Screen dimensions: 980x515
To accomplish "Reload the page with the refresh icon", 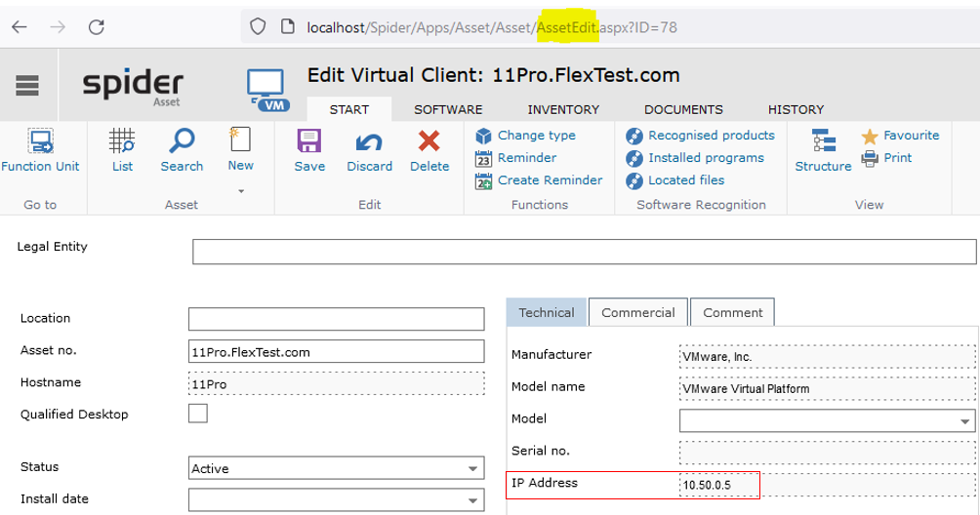I will click(97, 27).
